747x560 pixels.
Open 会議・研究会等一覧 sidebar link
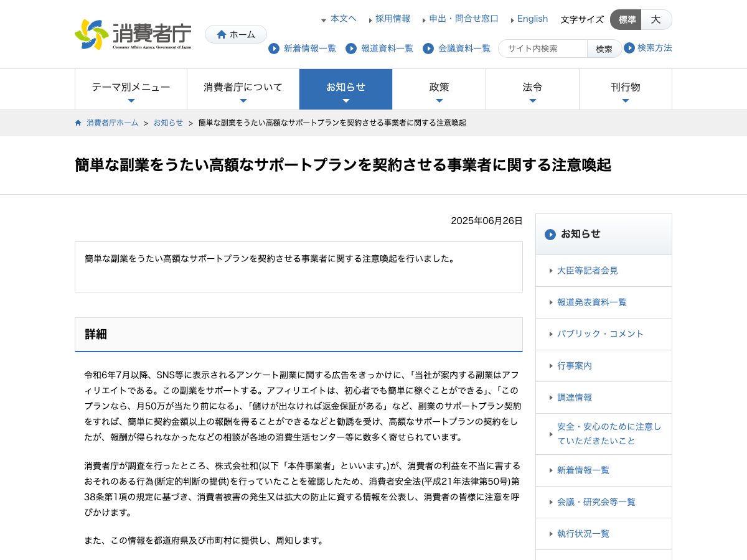(596, 502)
